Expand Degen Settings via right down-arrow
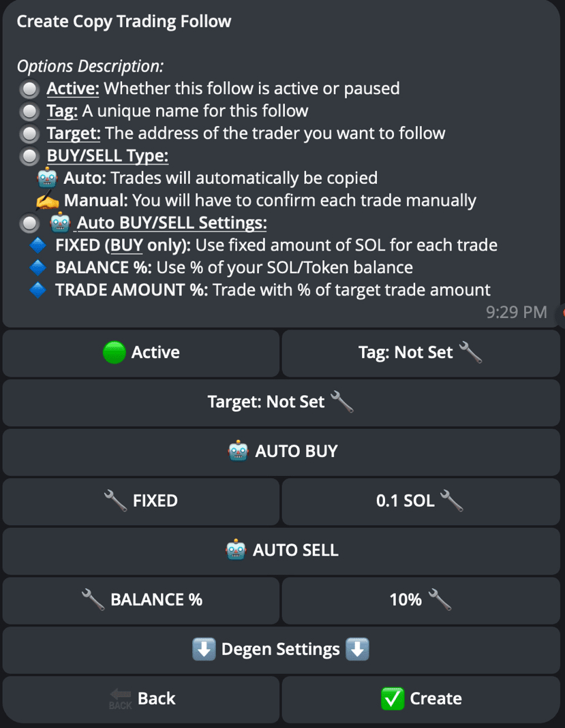The width and height of the screenshot is (565, 728). click(x=358, y=650)
